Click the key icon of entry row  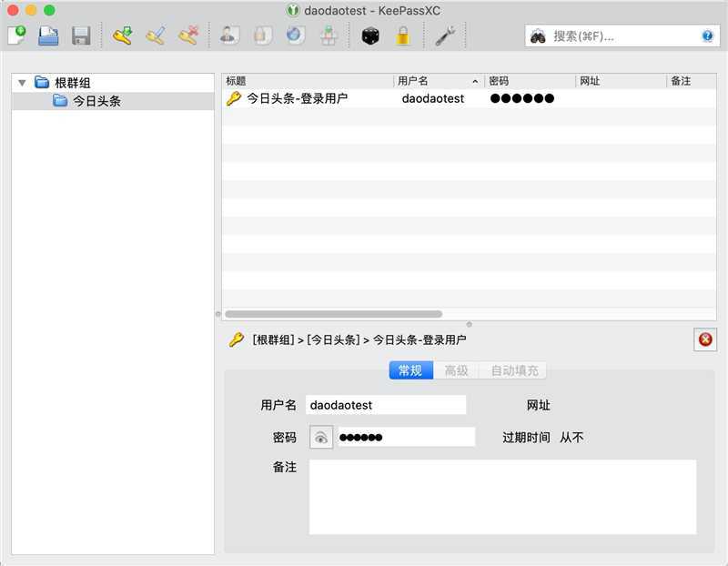pyautogui.click(x=234, y=98)
